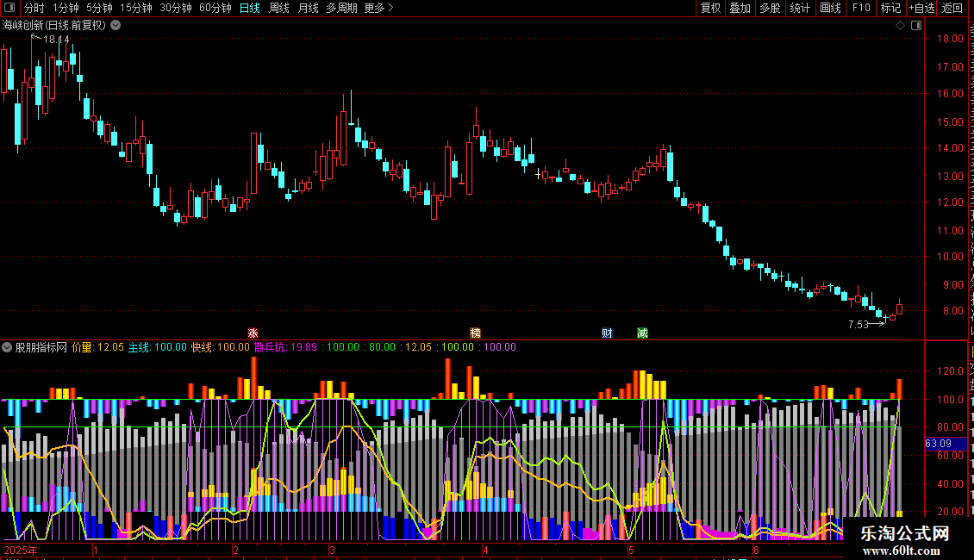The height and width of the screenshot is (560, 974).
Task: Open the 画线 drawing tools
Action: pos(830,8)
